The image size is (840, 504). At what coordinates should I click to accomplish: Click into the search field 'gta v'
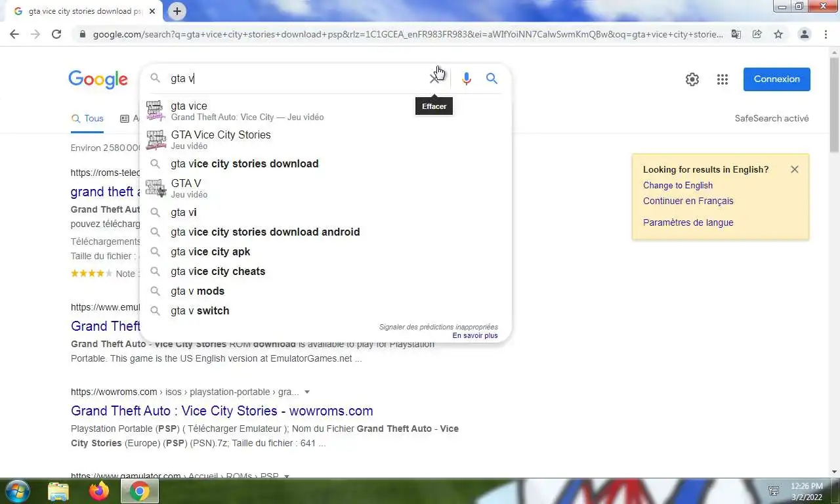pos(295,79)
